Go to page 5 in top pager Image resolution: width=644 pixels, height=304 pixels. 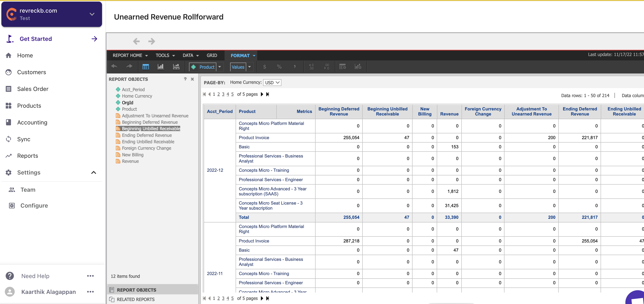232,94
